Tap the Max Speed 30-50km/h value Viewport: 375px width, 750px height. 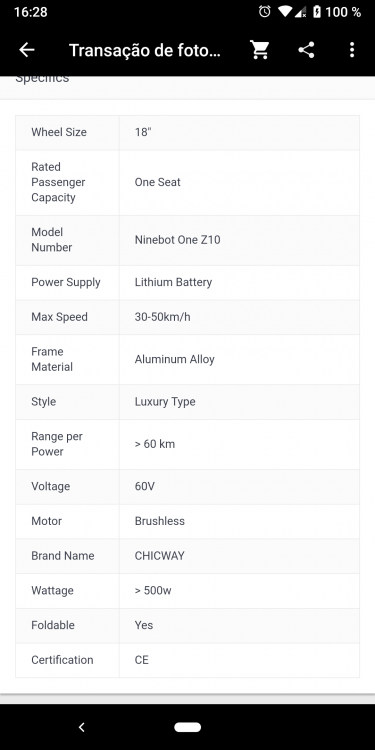click(x=162, y=317)
